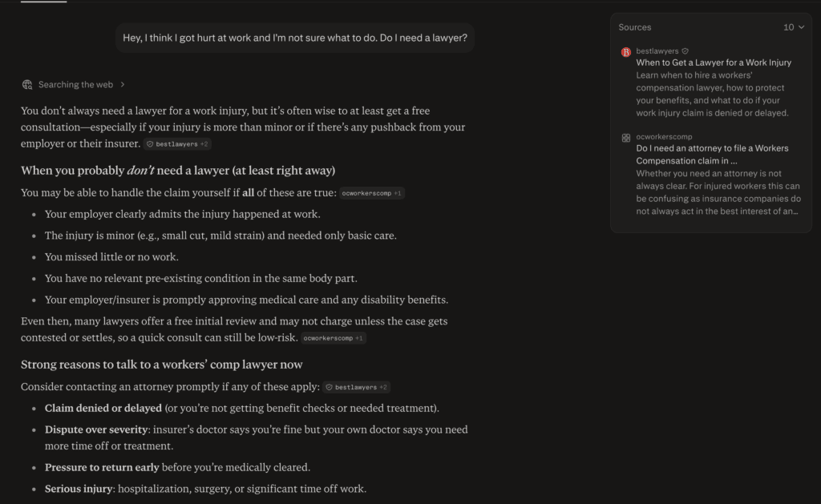Click the user message bubble about work injury
This screenshot has width=821, height=504.
pos(295,38)
